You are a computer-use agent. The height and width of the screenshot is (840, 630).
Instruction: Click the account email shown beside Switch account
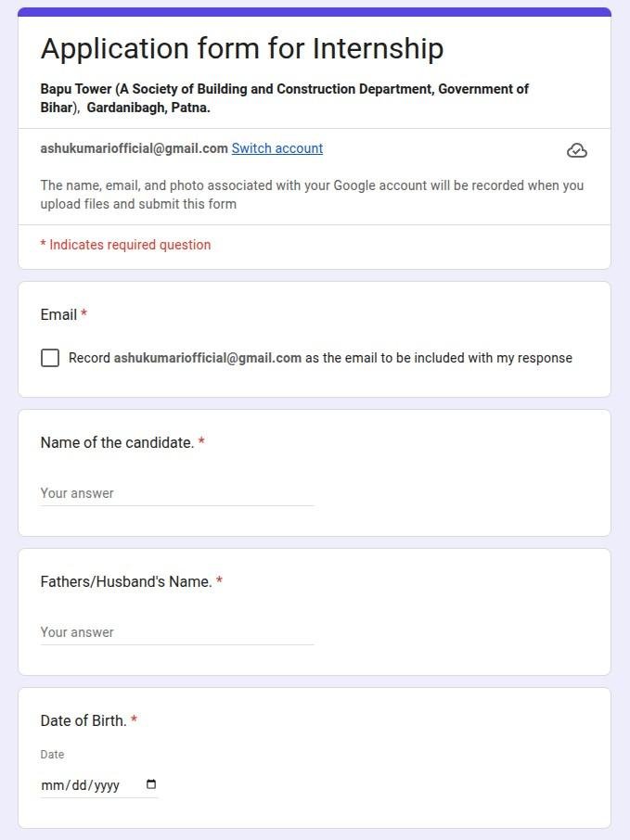pos(134,148)
